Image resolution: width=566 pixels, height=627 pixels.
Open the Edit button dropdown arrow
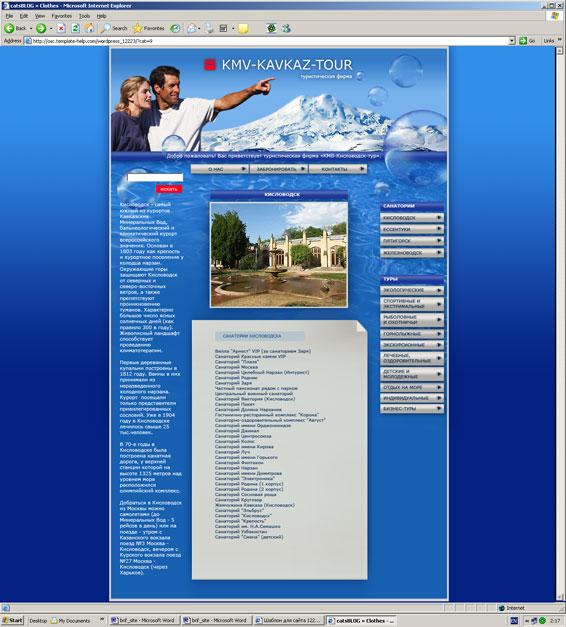pyautogui.click(x=233, y=29)
